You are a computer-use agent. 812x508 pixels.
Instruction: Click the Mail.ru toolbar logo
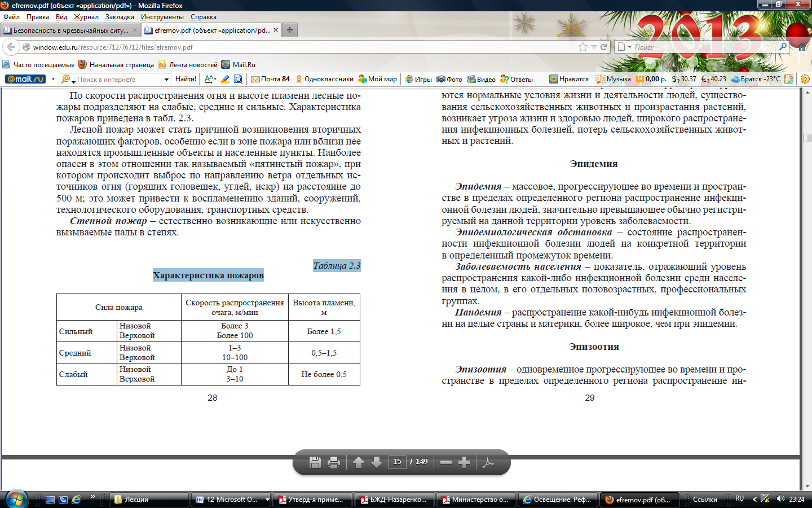pos(25,79)
